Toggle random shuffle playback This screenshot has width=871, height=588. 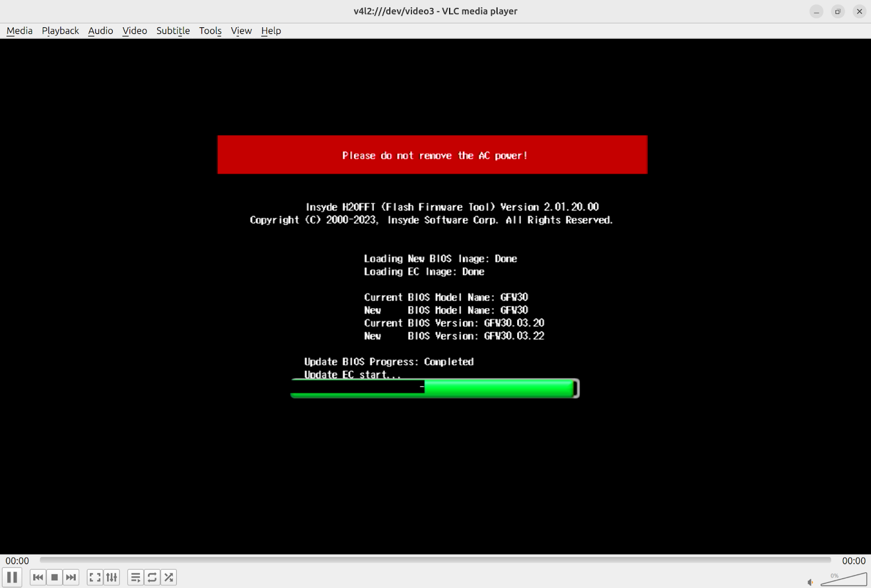click(x=169, y=577)
